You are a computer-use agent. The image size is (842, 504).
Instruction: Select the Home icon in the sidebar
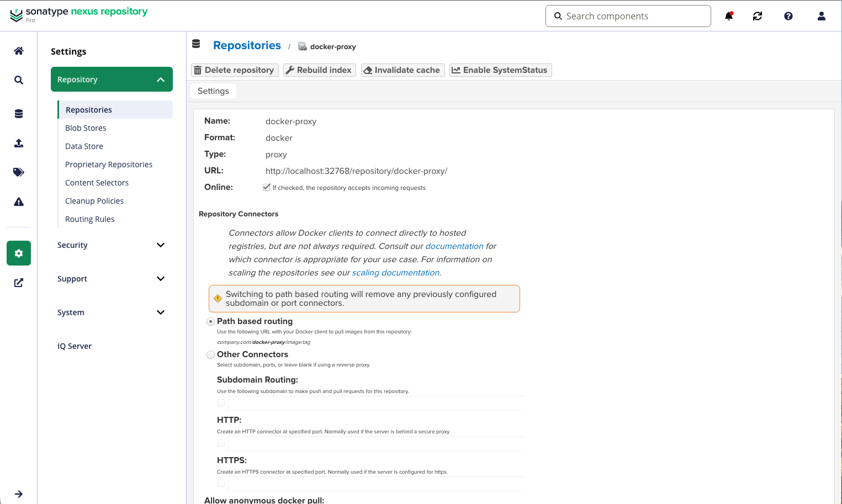18,50
